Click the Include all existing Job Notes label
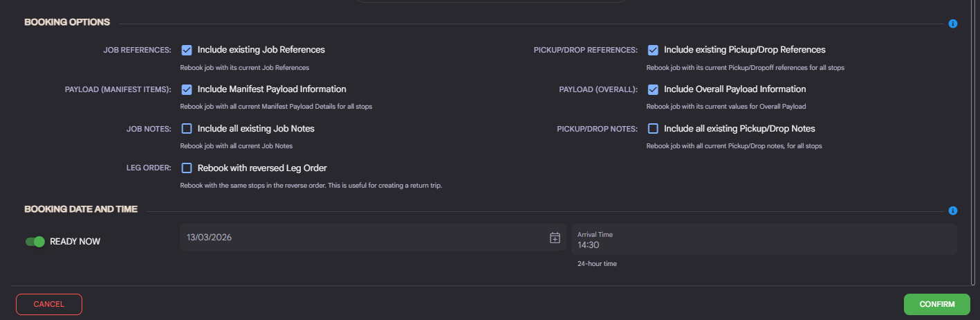 pos(256,129)
